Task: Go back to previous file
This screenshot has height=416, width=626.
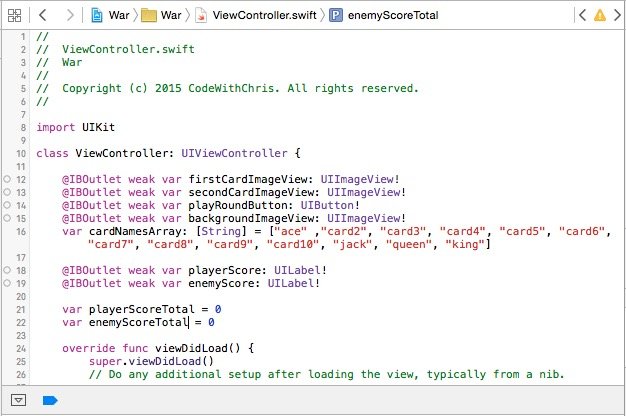Action: pos(43,16)
